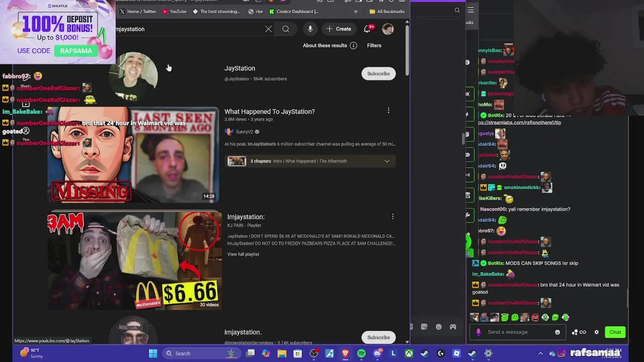
Task: Open Settings gear on the taskbar
Action: (x=488, y=353)
